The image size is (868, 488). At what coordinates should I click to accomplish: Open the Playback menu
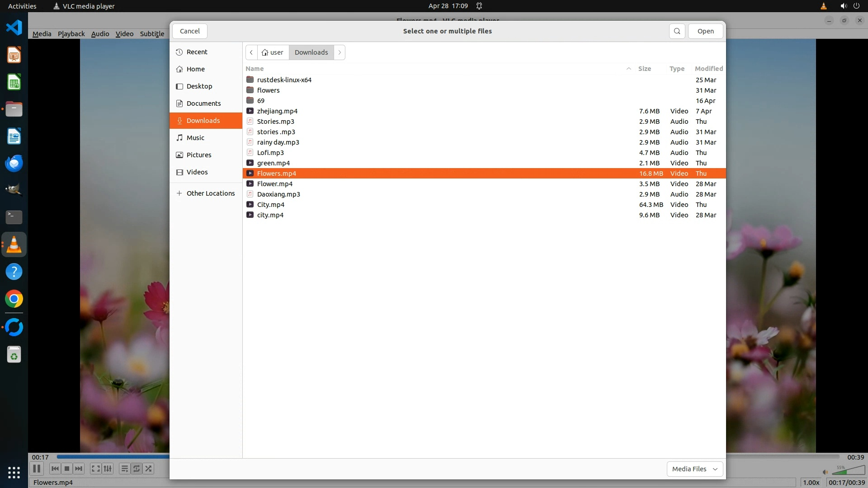(x=71, y=34)
